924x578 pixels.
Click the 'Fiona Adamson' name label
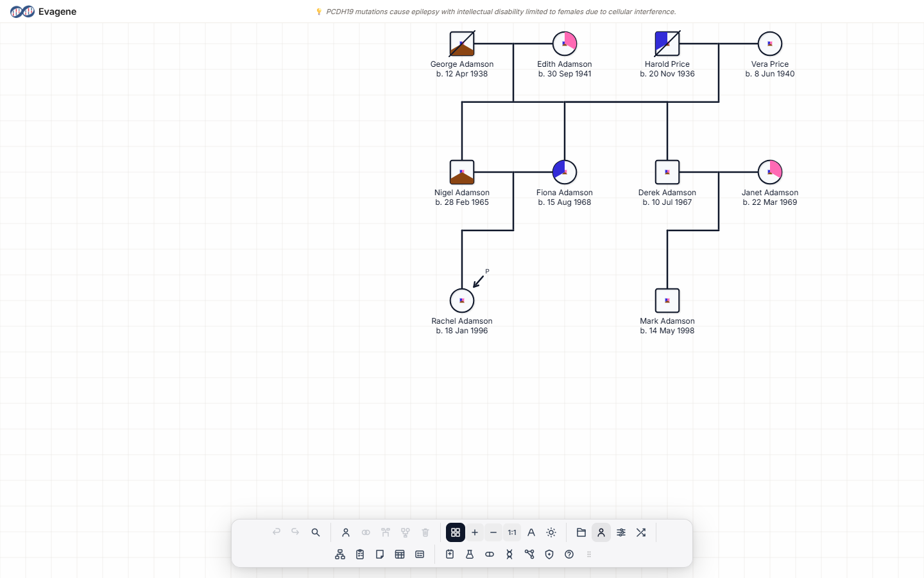(x=565, y=193)
